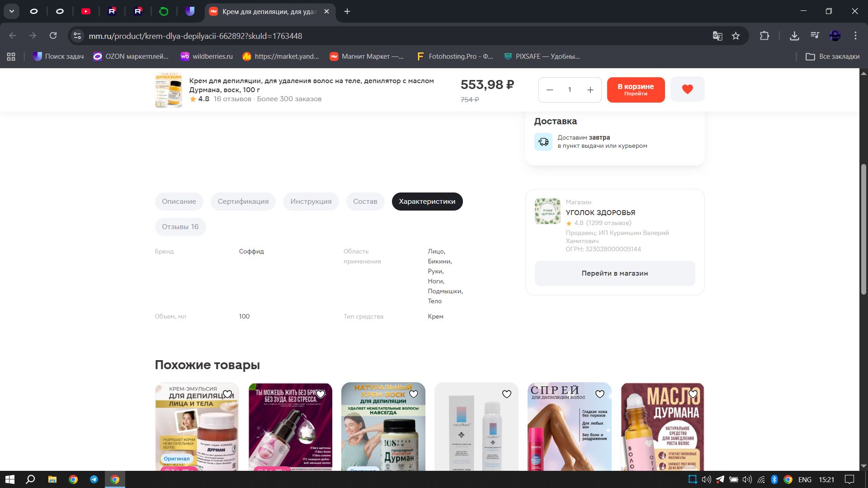Image resolution: width=868 pixels, height=488 pixels.
Task: Favorite the Крем-эмульсия similar product
Action: click(x=227, y=394)
